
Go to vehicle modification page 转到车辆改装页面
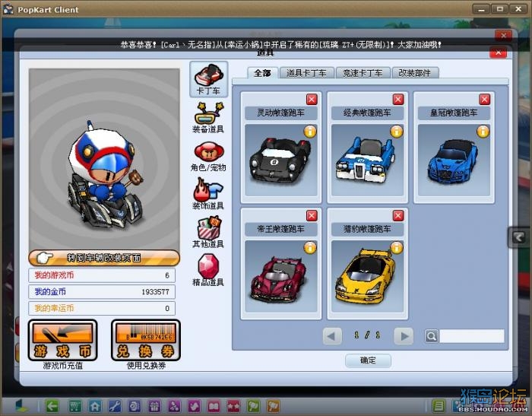[104, 258]
